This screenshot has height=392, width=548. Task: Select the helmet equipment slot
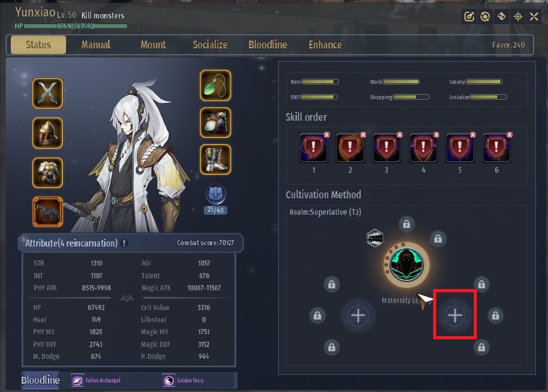click(x=48, y=133)
